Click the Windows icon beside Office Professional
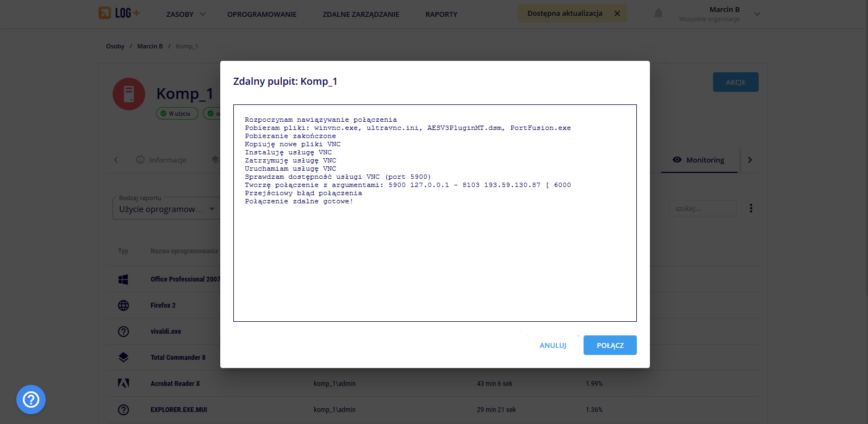The image size is (868, 424). pos(123,279)
